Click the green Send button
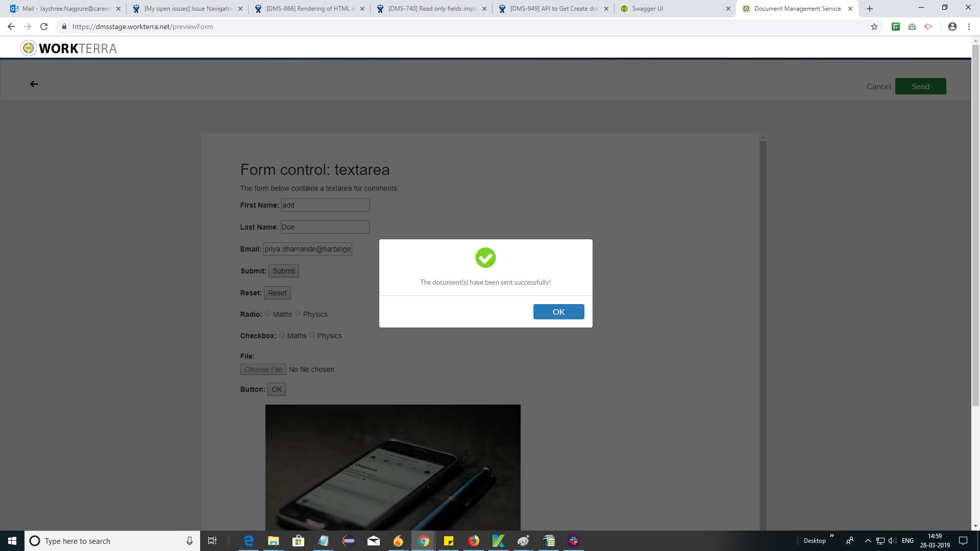The image size is (980, 551). point(920,86)
